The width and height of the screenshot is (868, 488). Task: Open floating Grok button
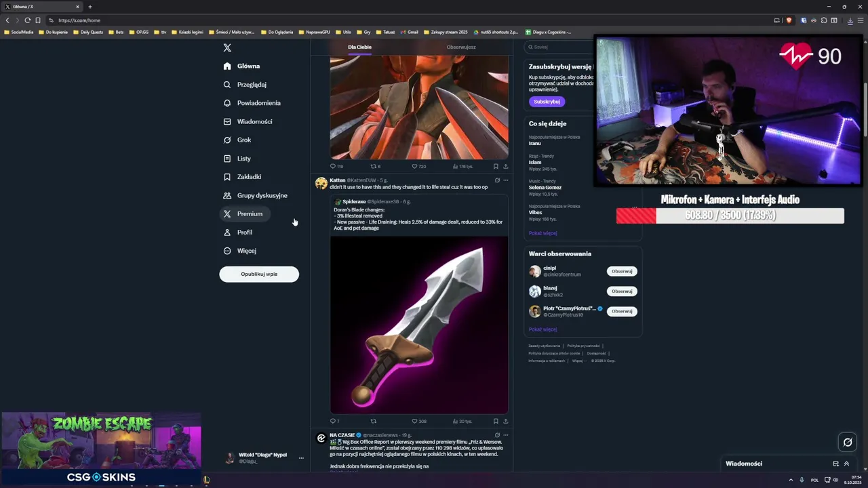coord(847,443)
